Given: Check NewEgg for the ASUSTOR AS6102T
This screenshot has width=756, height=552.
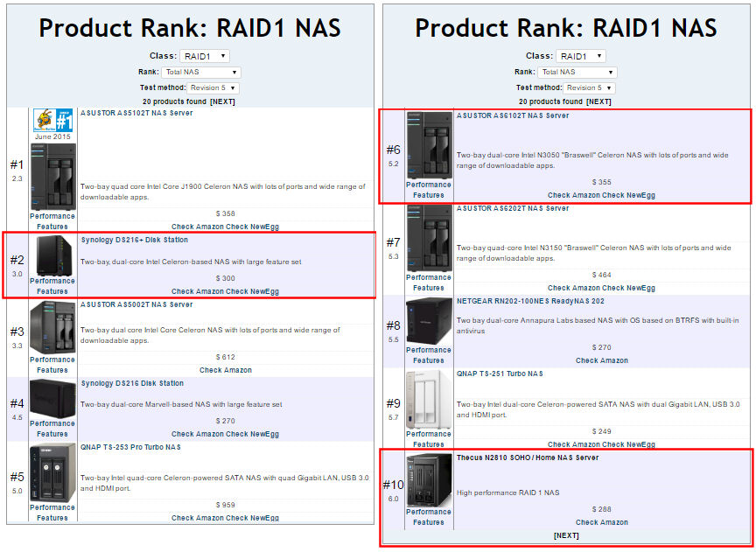Looking at the screenshot, I should (x=629, y=195).
